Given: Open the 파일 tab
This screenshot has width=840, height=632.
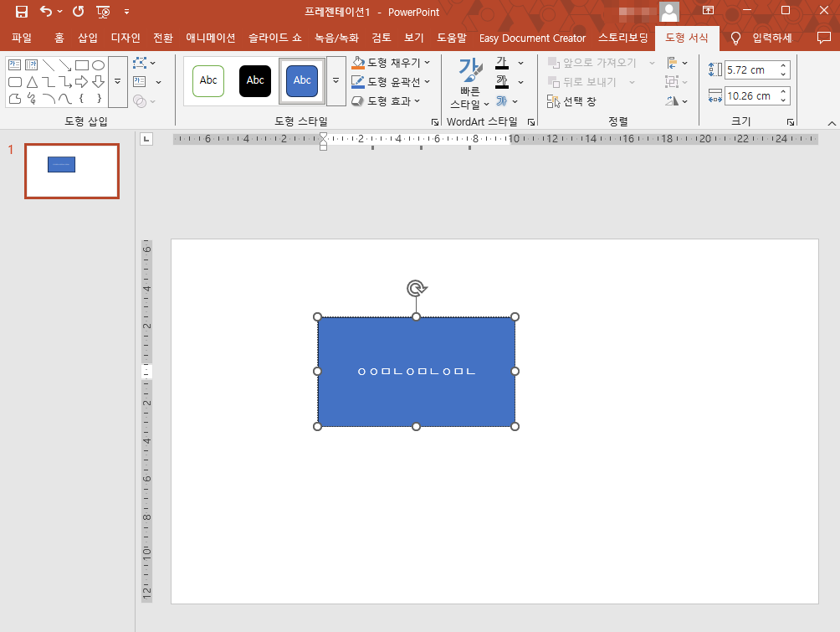Looking at the screenshot, I should pos(22,38).
